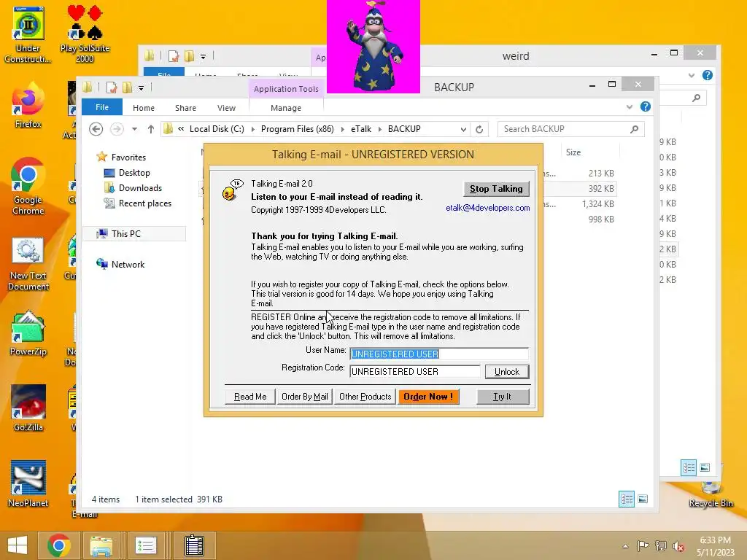
Task: Open New Text Document on desktop
Action: point(28,264)
